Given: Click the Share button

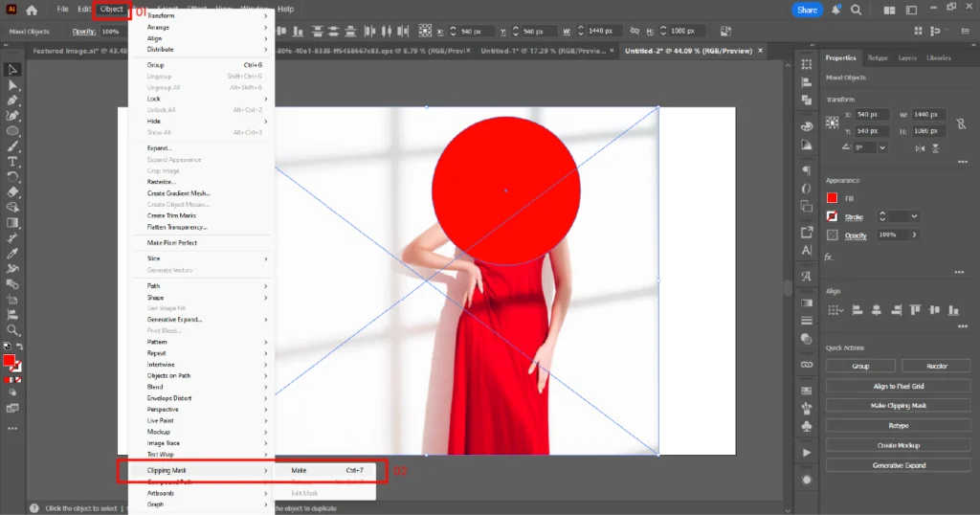Looking at the screenshot, I should pos(807,10).
